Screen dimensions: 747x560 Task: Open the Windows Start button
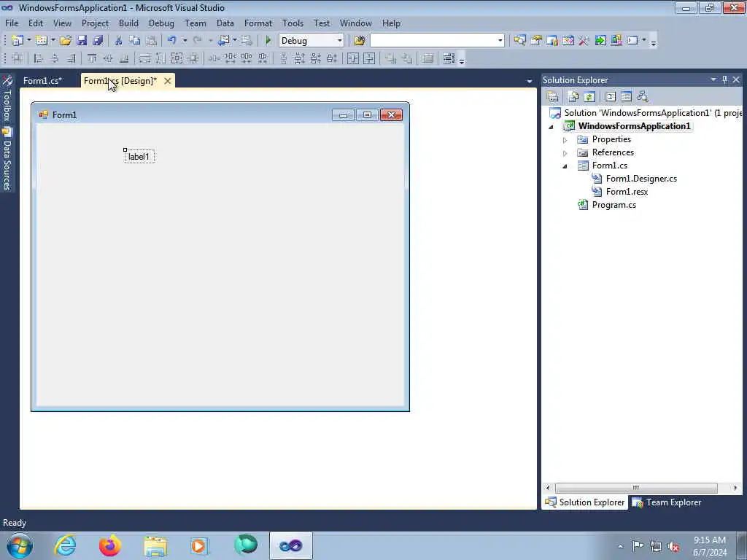coord(20,545)
